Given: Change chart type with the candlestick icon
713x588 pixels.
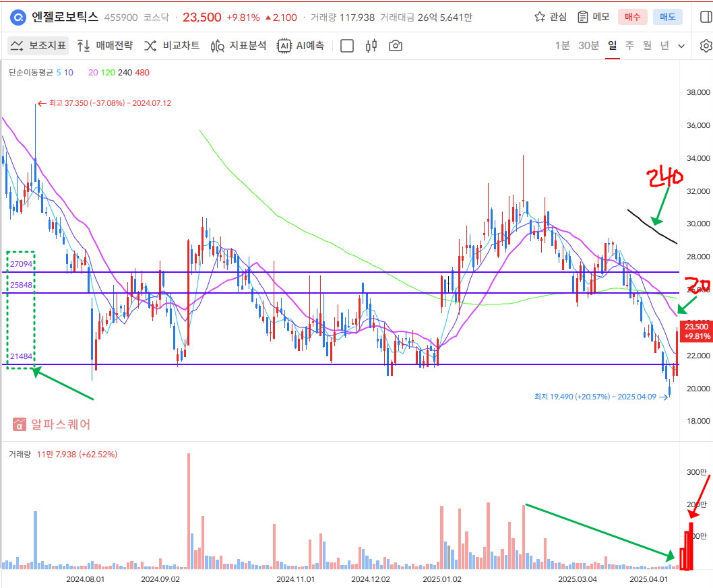Looking at the screenshot, I should (x=371, y=45).
